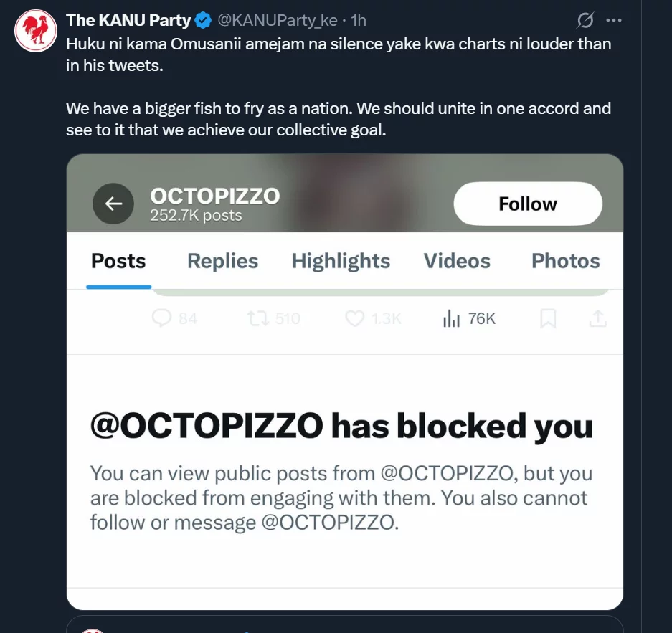Screen dimensions: 672x633
Task: Select the Posts tab
Action: (x=118, y=261)
